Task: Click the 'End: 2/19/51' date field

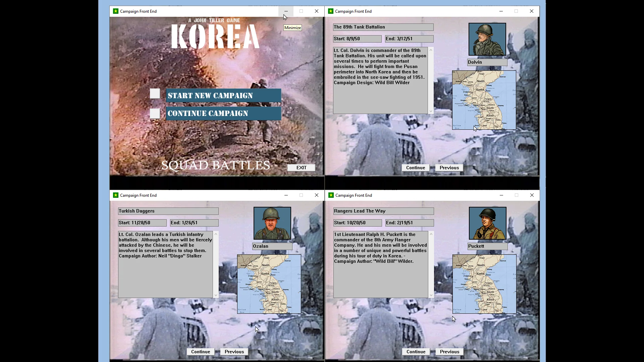Action: (x=410, y=223)
